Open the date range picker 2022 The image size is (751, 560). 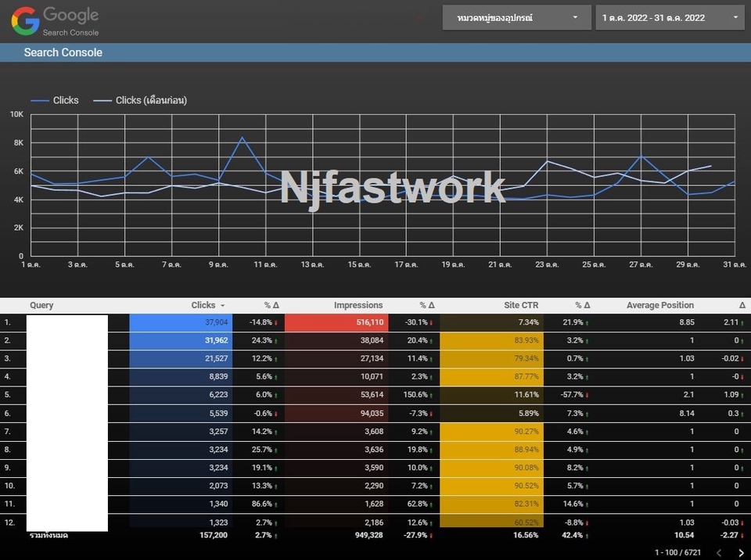[x=670, y=18]
